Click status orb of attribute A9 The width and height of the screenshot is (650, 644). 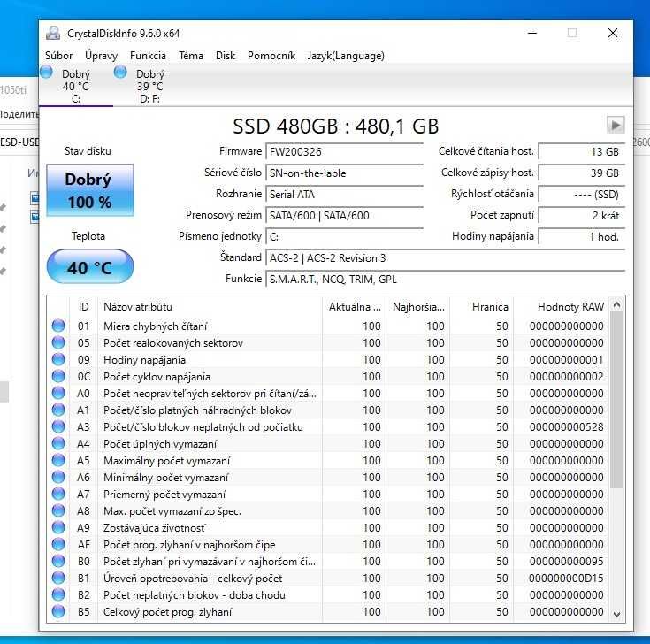(x=58, y=527)
